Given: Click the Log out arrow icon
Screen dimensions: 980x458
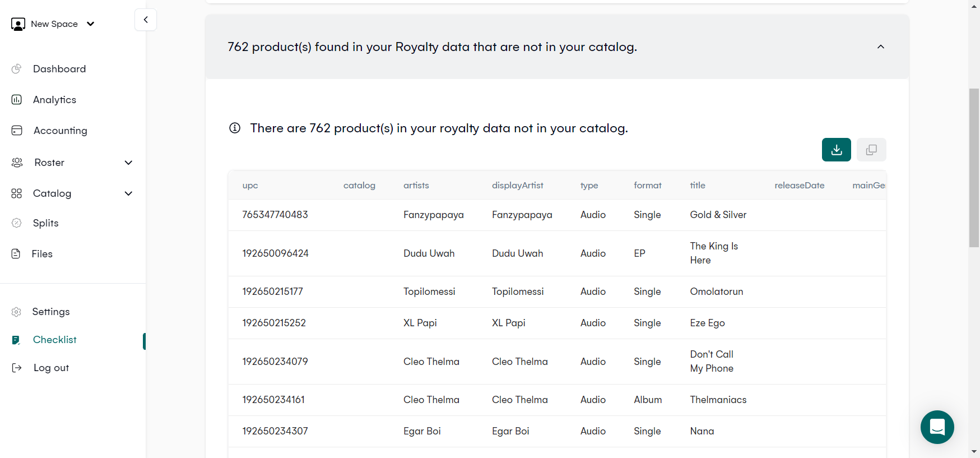Looking at the screenshot, I should coord(17,368).
